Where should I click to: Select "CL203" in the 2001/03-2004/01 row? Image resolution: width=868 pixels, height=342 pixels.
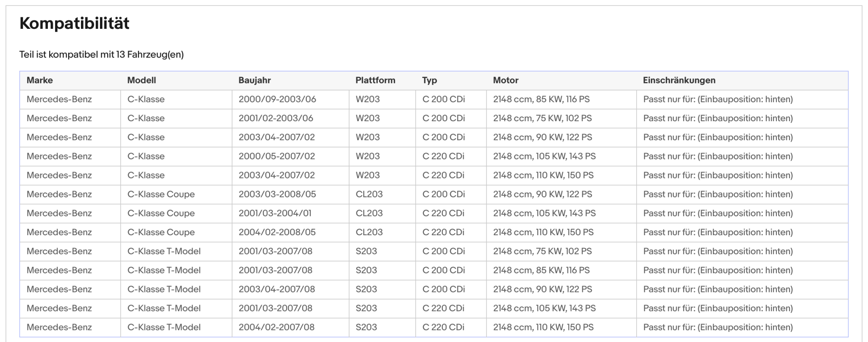(x=369, y=213)
